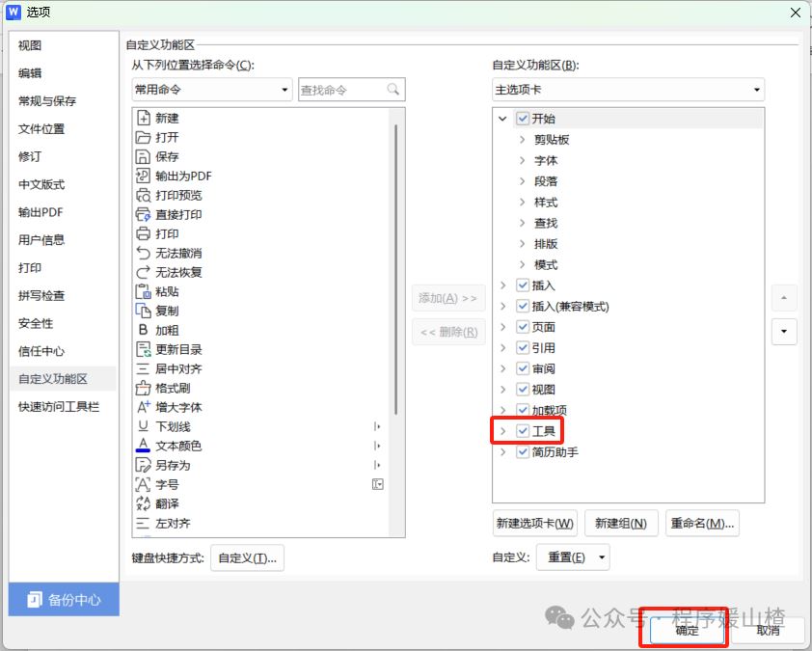Click the 取消 button
The height and width of the screenshot is (651, 812).
pyautogui.click(x=768, y=630)
